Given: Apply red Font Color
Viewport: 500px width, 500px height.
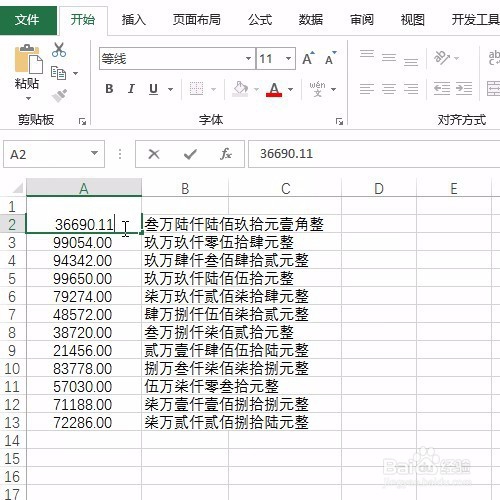Looking at the screenshot, I should pos(274,89).
